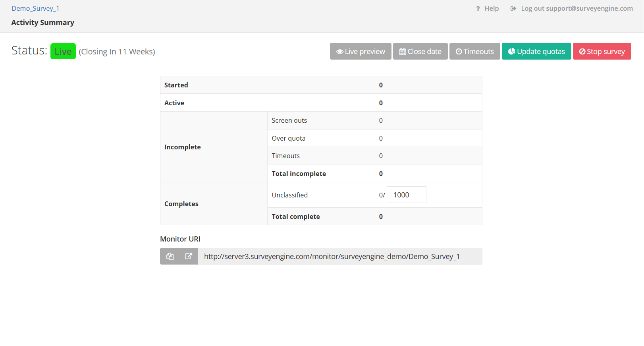Screen dimensions: 644x346
Task: Log out of support@surveyengine.com
Action: point(577,8)
